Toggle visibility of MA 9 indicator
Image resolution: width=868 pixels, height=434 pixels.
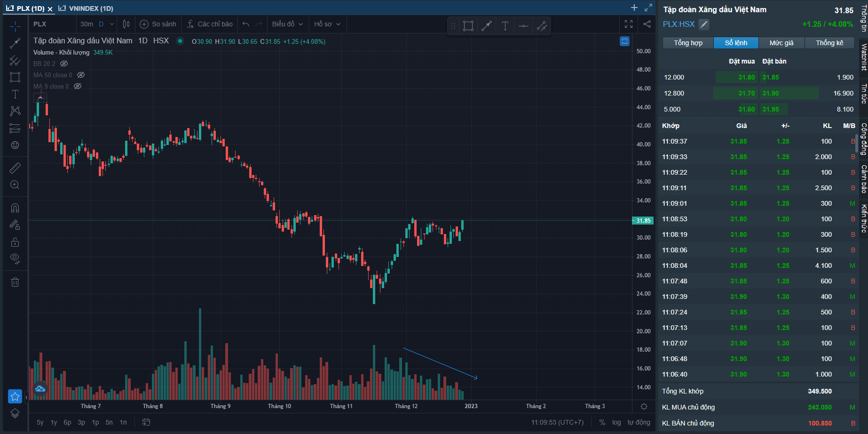[78, 86]
